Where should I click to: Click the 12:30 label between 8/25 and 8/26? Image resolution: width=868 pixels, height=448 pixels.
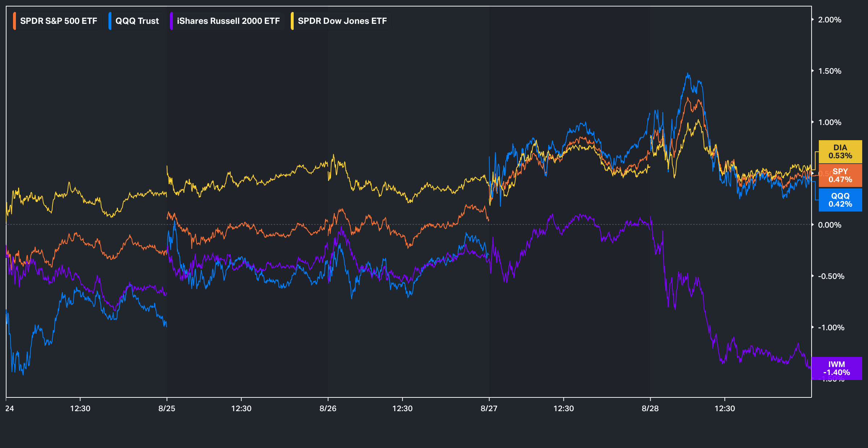coord(241,409)
